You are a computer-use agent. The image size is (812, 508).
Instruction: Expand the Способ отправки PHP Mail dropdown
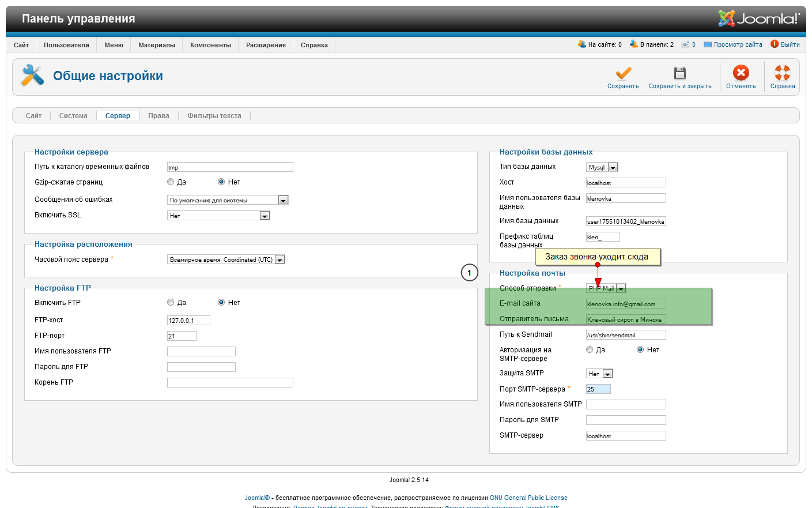[606, 288]
